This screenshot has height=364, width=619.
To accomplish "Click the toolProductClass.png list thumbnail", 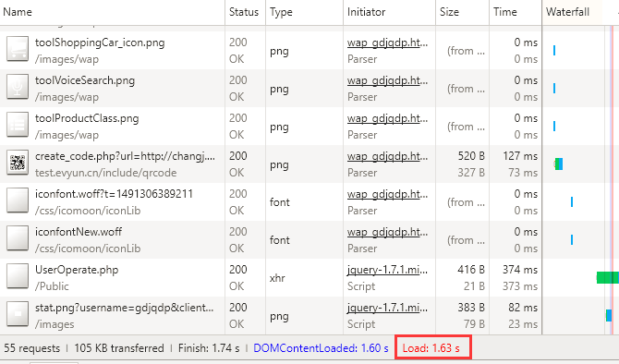I will [18, 126].
